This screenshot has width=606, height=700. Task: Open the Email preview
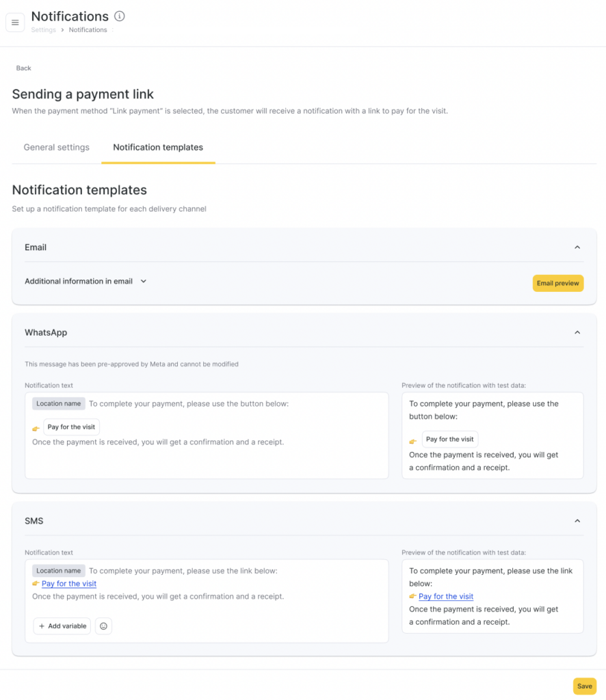pos(557,283)
